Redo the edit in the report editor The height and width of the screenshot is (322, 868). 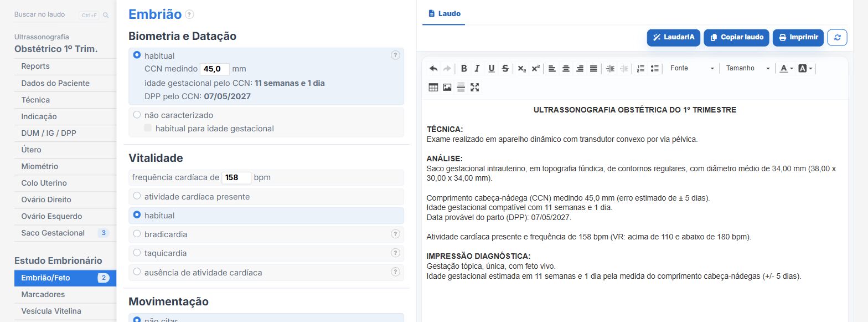(x=447, y=69)
